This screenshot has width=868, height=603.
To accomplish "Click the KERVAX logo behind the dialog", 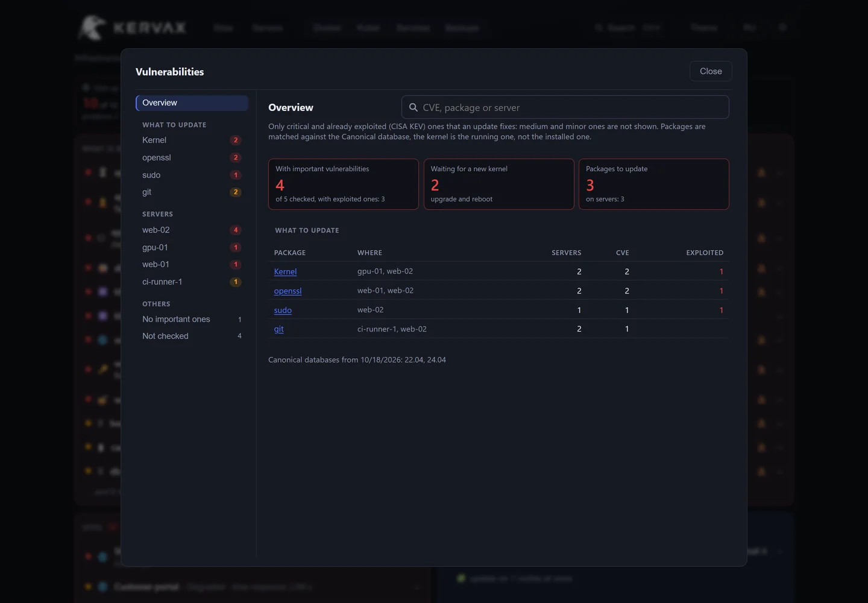I will point(132,28).
